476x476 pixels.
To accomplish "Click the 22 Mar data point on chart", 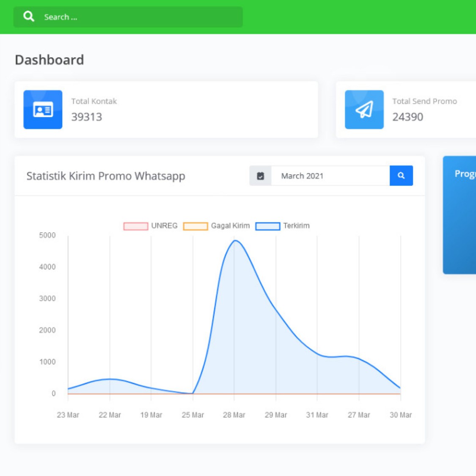I will point(110,379).
